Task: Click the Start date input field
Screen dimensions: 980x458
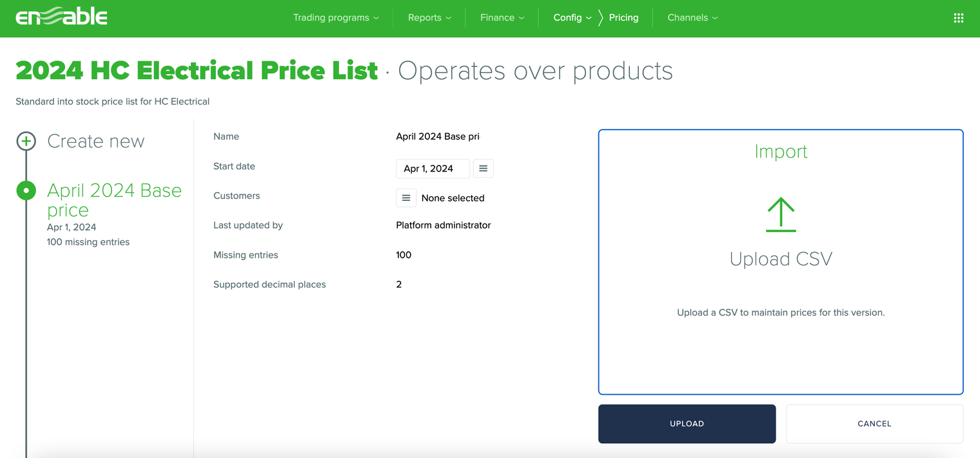Action: 432,169
